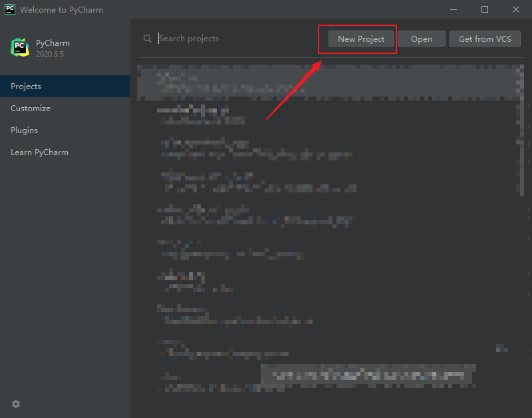
Task: Click the projects list scrollbar
Action: [x=522, y=130]
